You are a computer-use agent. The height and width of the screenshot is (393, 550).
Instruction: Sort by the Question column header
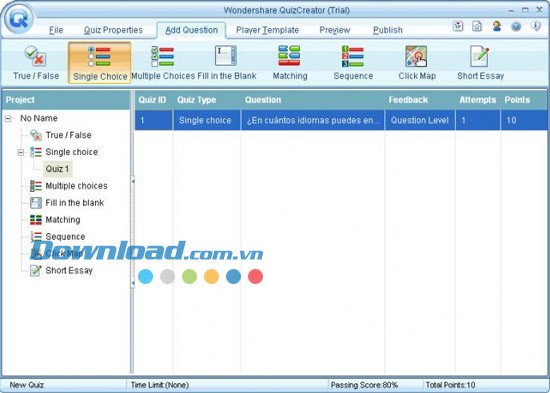point(313,100)
